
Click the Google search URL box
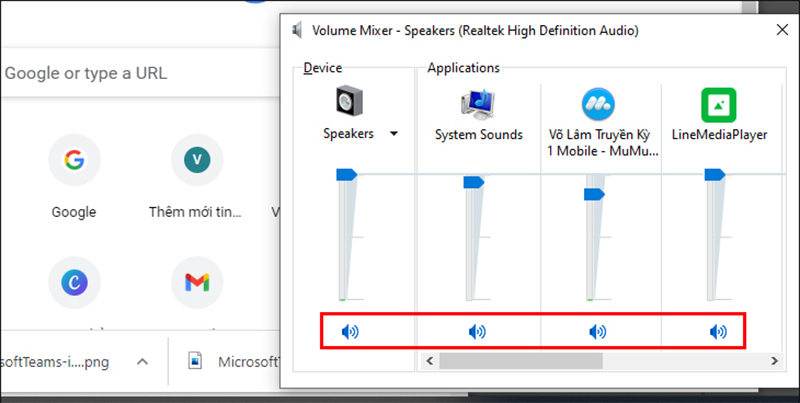[130, 73]
